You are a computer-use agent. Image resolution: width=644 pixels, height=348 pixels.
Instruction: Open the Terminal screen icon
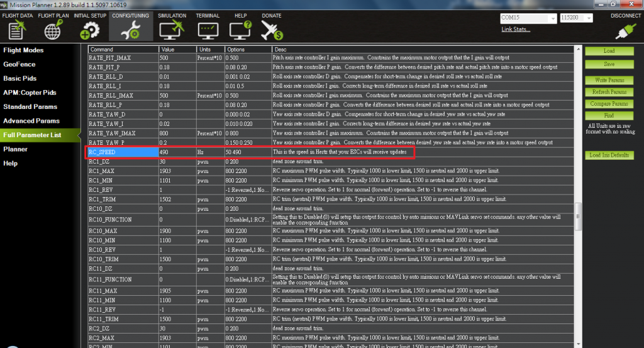click(x=208, y=30)
